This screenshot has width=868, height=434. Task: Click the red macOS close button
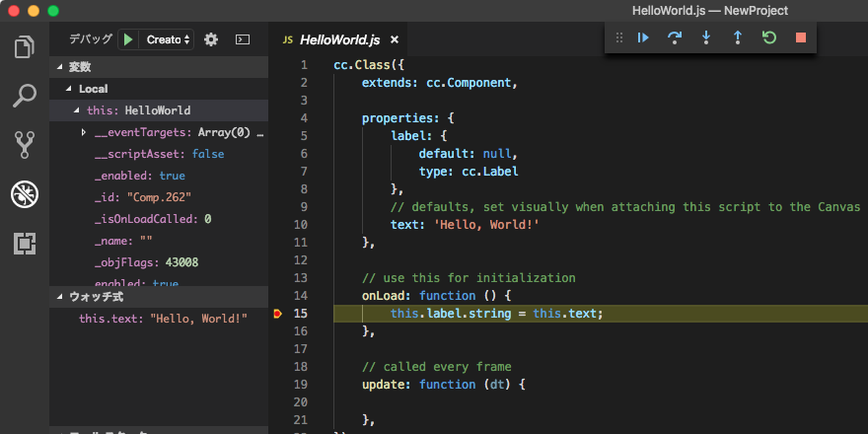(x=14, y=11)
